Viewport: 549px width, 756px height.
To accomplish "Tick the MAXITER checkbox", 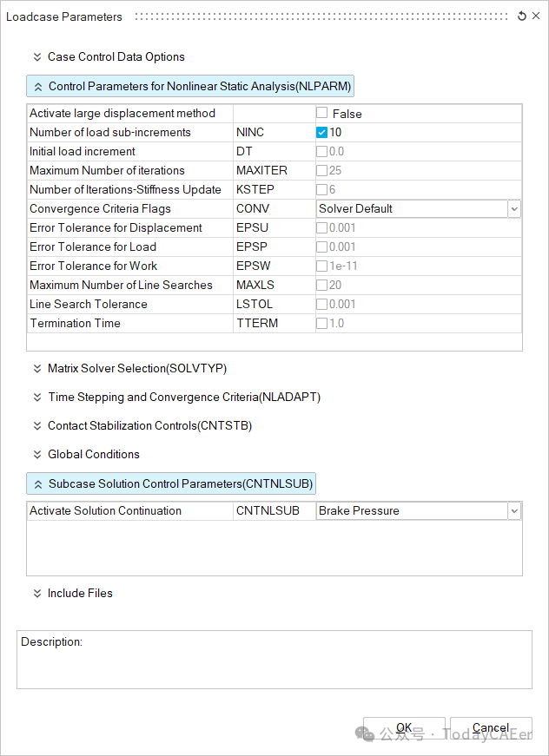I will pos(322,171).
